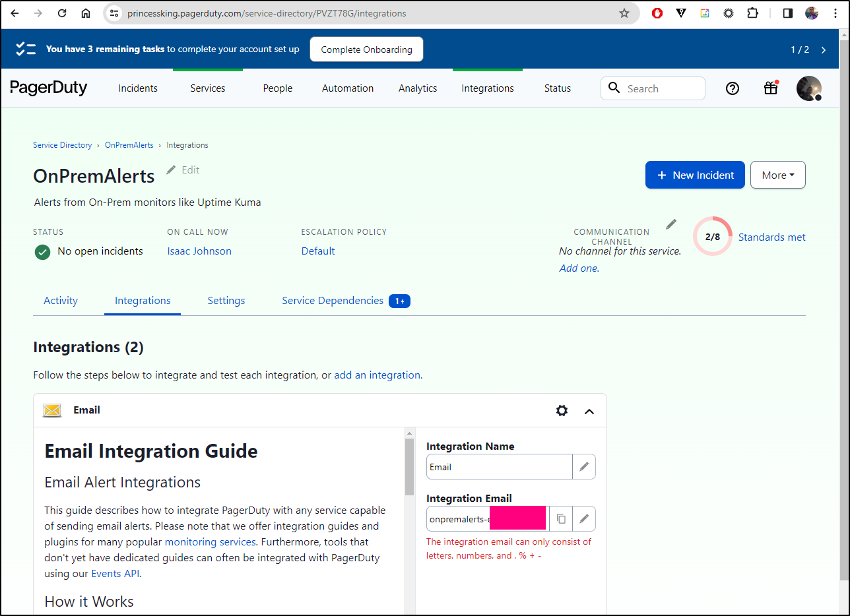The image size is (850, 616).
Task: Click the browser address bar URL
Action: coord(267,13)
